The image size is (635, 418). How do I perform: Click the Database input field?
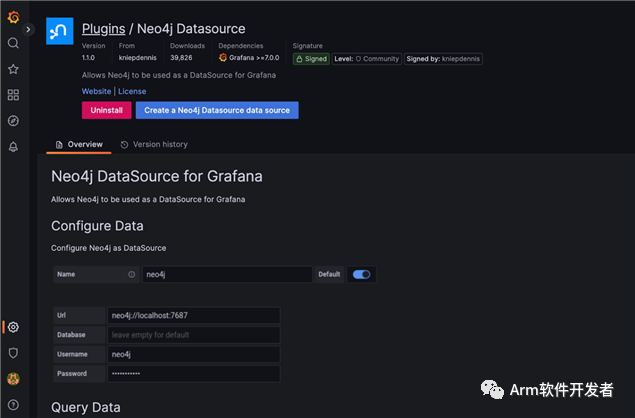tap(194, 335)
